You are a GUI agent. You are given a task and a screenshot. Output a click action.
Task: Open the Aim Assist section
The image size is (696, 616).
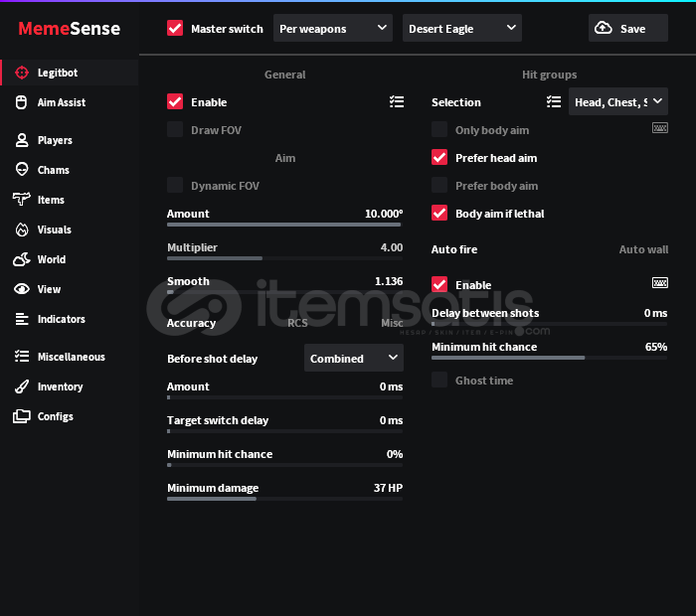coord(70,102)
